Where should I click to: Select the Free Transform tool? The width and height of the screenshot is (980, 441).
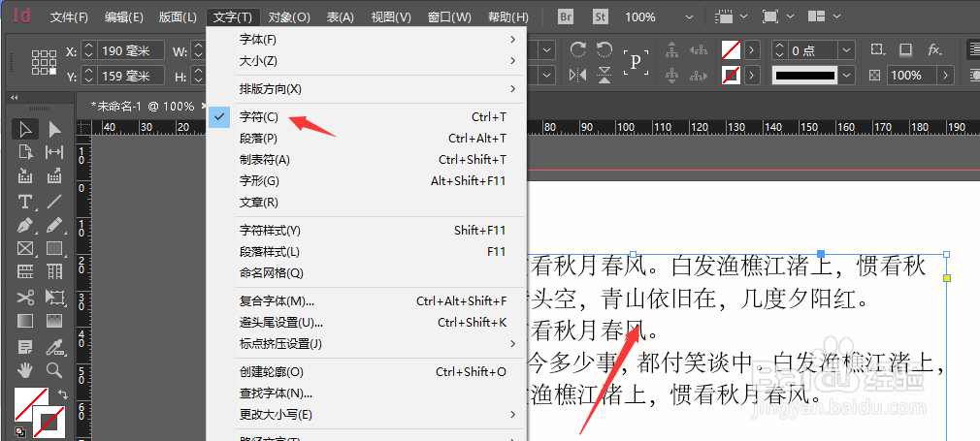coord(55,297)
